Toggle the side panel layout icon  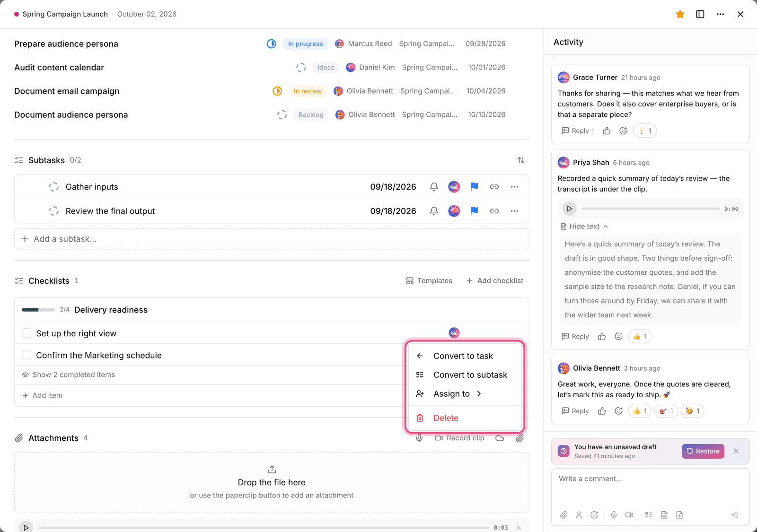tap(700, 14)
